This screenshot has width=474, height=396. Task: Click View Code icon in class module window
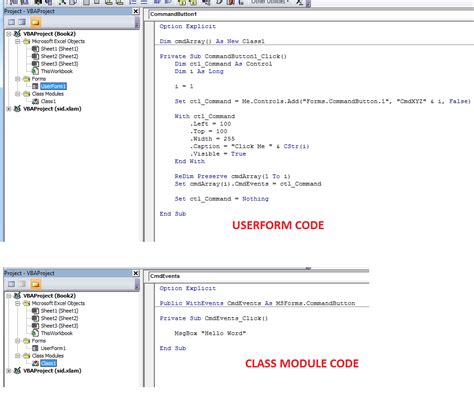(11, 284)
